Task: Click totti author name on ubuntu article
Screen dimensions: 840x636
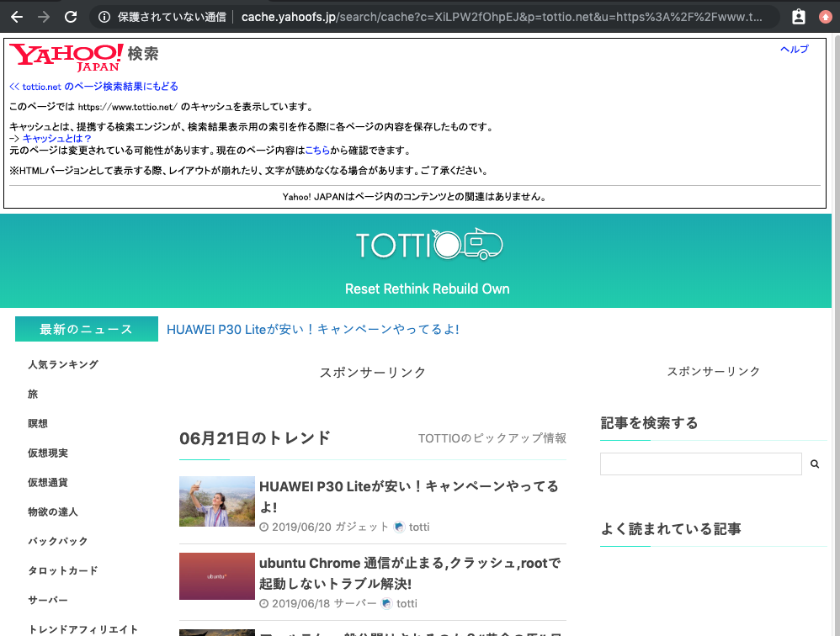Action: point(407,604)
